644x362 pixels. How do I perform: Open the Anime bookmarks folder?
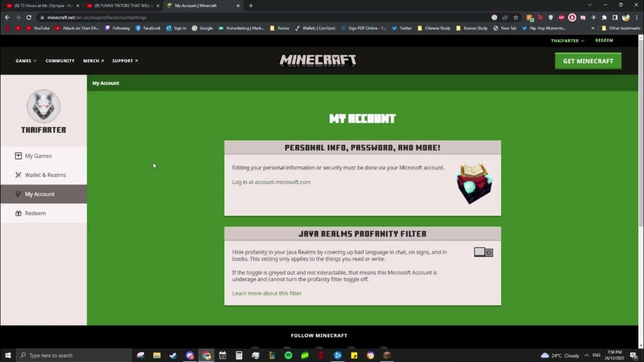(279, 28)
